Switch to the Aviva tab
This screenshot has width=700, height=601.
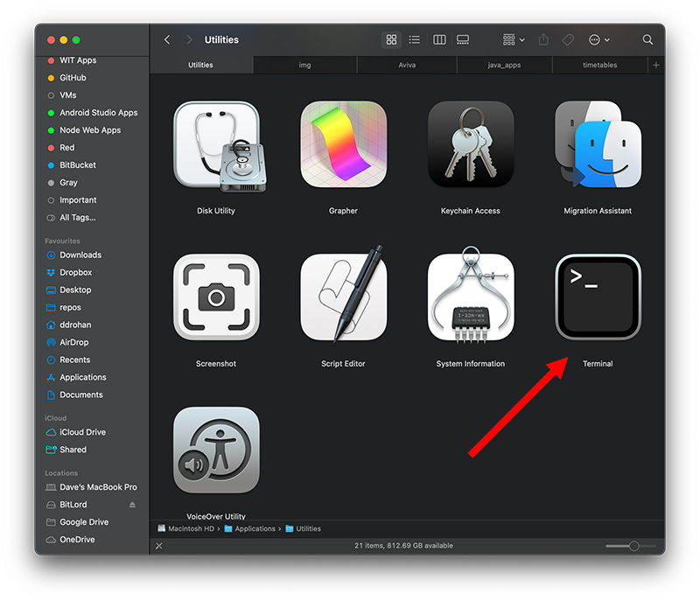tap(407, 66)
